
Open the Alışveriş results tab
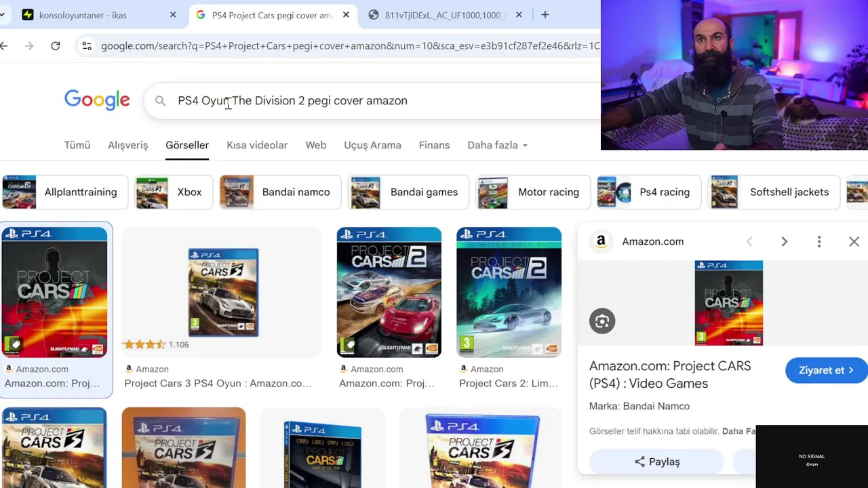click(x=127, y=145)
